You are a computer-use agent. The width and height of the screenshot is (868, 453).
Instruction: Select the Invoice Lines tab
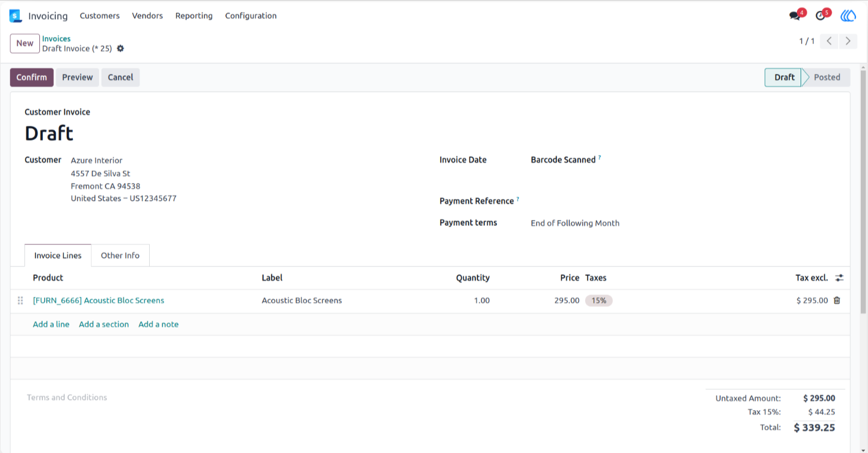[58, 255]
